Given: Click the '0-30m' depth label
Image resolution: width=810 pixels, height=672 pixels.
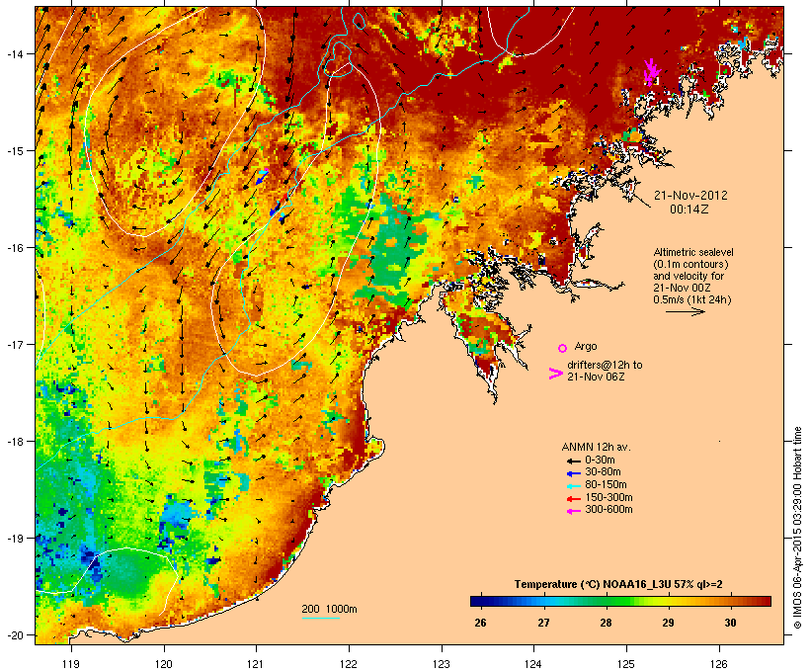Looking at the screenshot, I should (x=600, y=461).
